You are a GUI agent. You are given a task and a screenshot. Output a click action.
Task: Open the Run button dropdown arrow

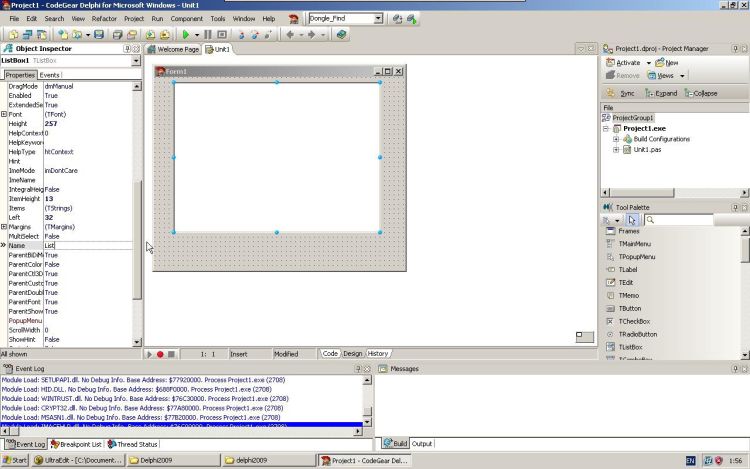click(197, 34)
